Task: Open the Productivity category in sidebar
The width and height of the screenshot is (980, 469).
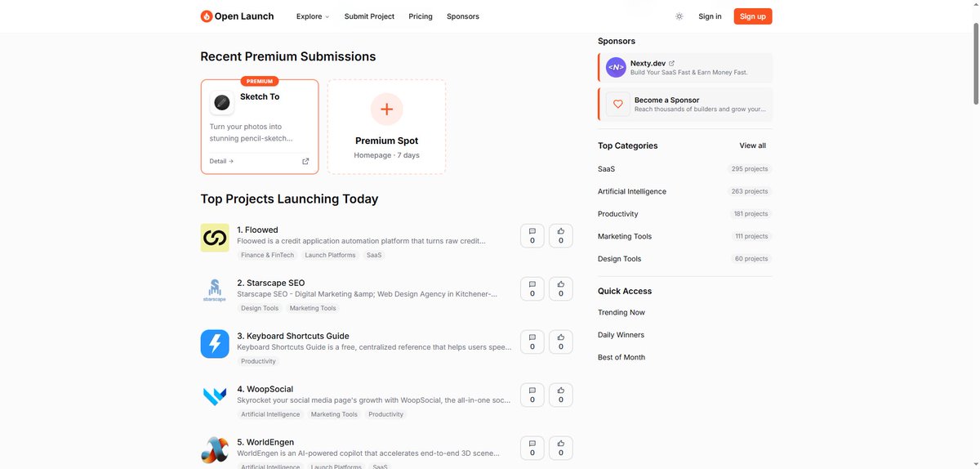Action: [618, 214]
